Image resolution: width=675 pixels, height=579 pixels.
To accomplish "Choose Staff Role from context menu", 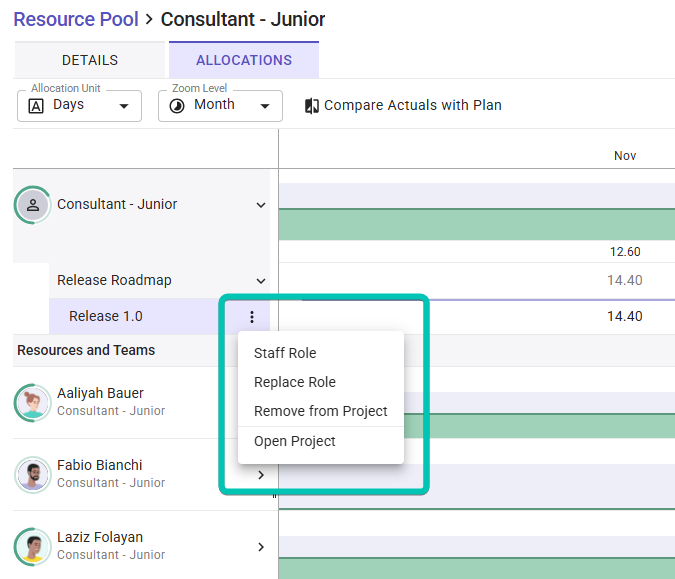I will 285,353.
